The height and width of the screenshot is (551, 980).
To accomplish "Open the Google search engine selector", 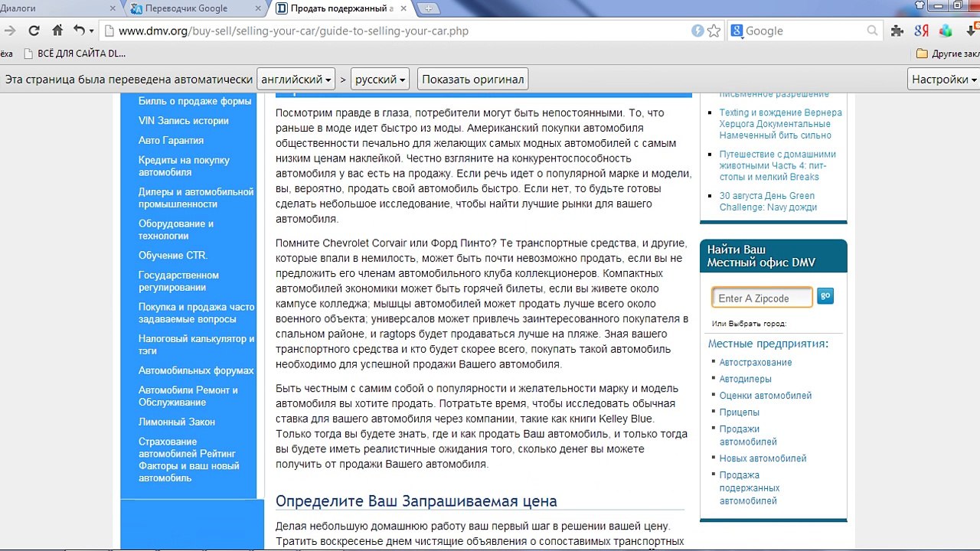I will pyautogui.click(x=737, y=31).
